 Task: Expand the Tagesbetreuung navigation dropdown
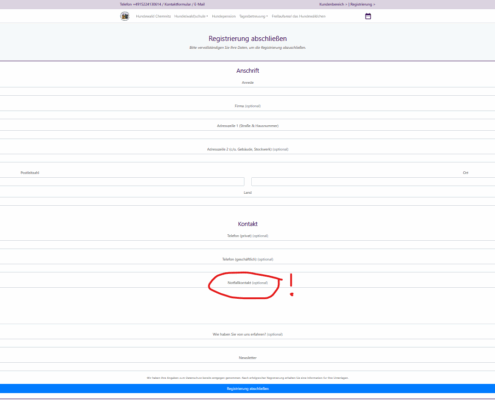click(253, 16)
